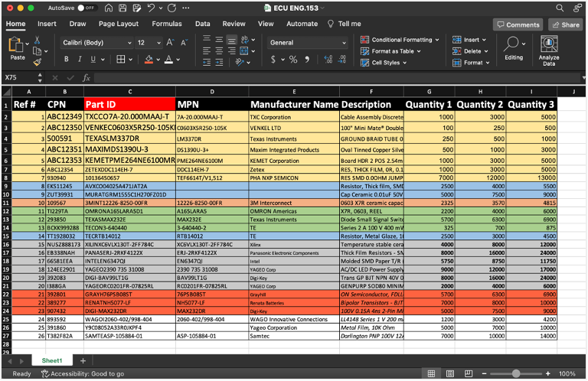Open the Insert ribbon tab

coord(47,24)
